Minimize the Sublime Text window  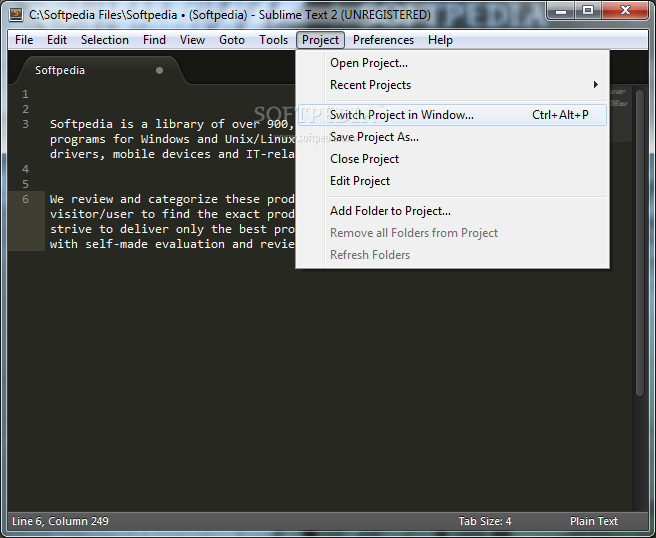(x=561, y=11)
